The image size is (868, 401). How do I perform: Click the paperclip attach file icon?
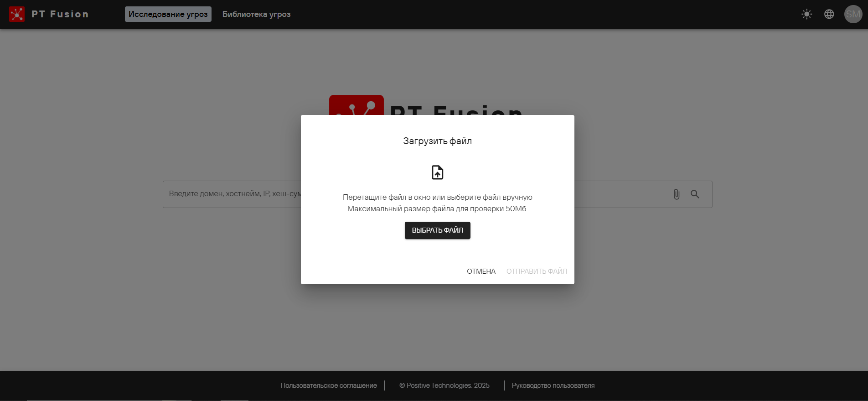point(676,194)
